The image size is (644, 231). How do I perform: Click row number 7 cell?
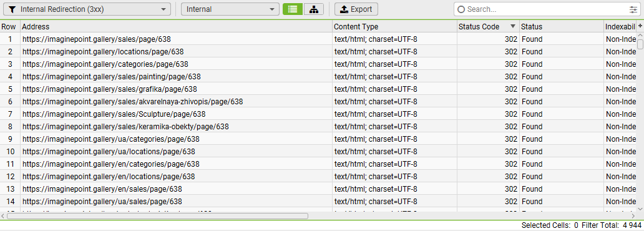click(x=10, y=114)
